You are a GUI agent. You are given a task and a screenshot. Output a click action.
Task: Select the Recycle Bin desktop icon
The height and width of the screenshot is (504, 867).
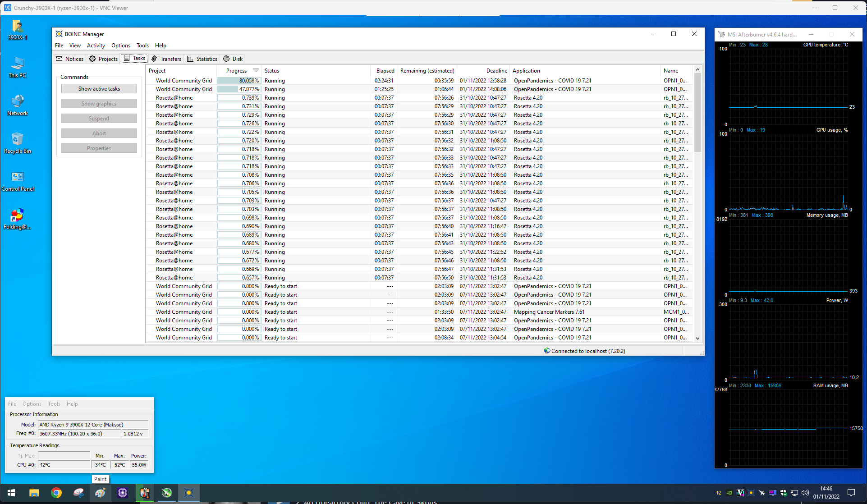(18, 143)
